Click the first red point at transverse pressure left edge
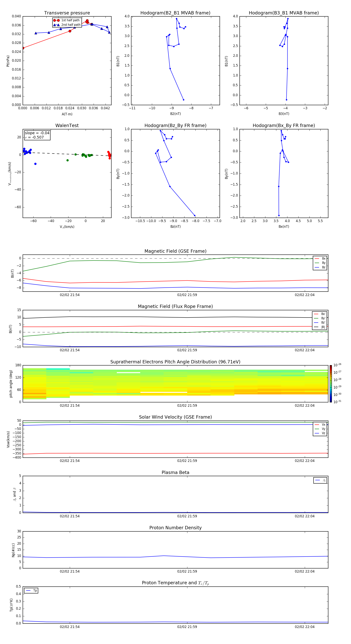This screenshot has height=644, width=351. [x=23, y=48]
